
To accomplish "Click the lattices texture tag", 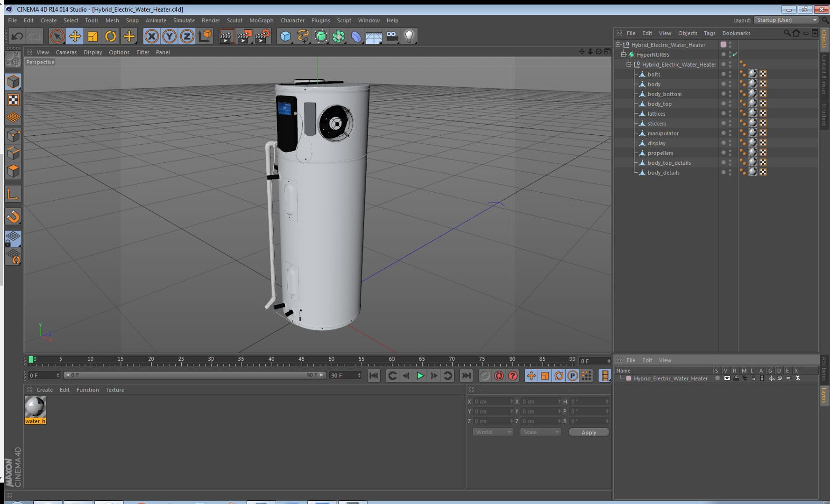I will [752, 113].
